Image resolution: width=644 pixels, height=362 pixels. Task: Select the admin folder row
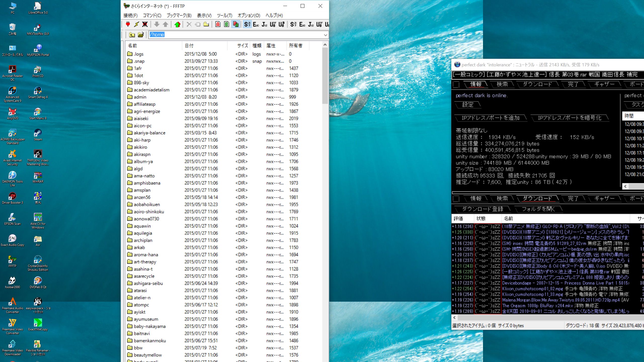[223, 97]
